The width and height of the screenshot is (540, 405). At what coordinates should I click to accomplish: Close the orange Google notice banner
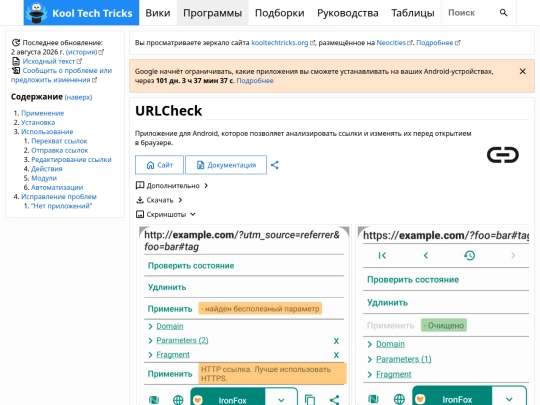coord(522,71)
